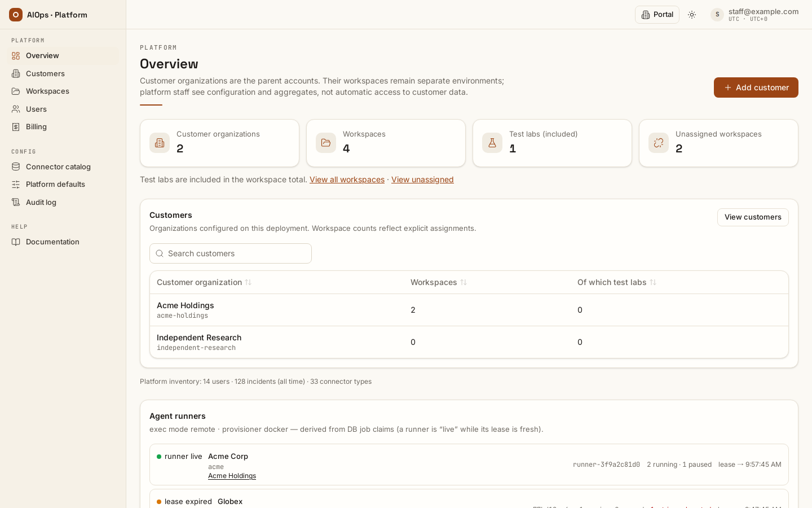Open the Portal button
The width and height of the screenshot is (812, 508).
pos(657,15)
